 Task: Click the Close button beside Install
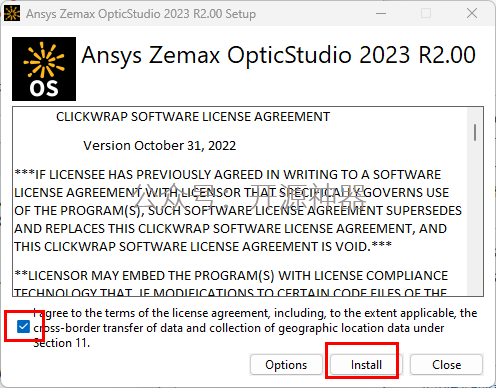[446, 365]
